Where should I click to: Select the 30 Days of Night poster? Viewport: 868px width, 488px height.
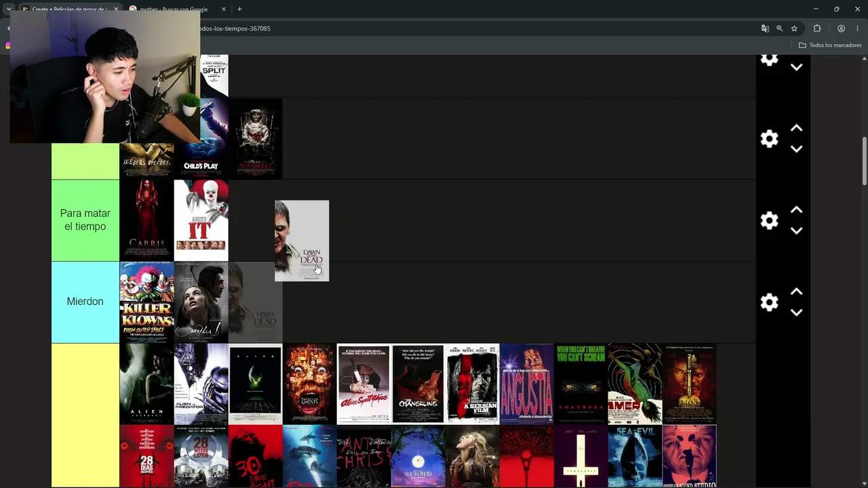256,456
